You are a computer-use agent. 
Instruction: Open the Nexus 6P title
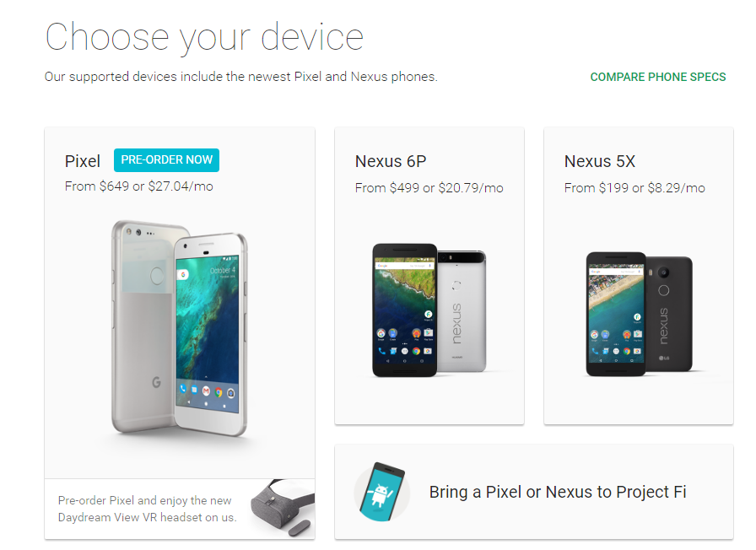click(391, 161)
